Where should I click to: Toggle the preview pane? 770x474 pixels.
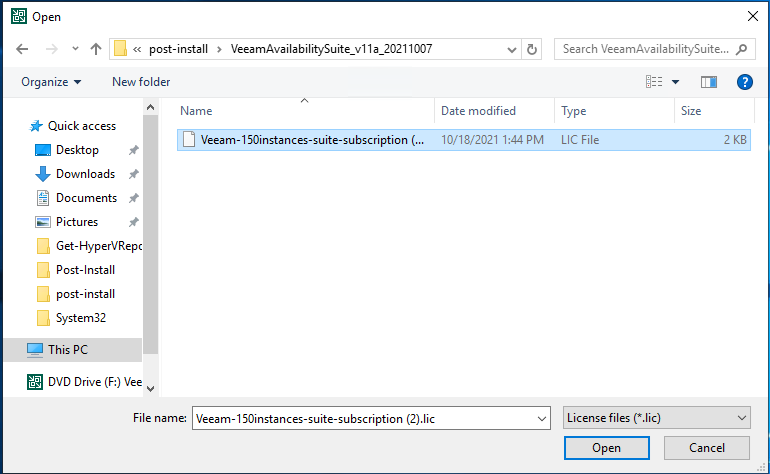tap(709, 82)
